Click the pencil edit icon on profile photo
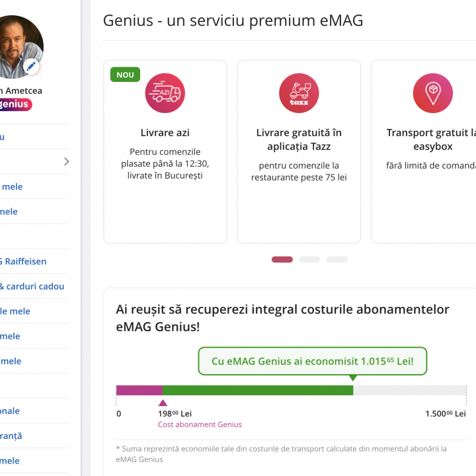Screen dimensions: 476x476 (x=31, y=67)
